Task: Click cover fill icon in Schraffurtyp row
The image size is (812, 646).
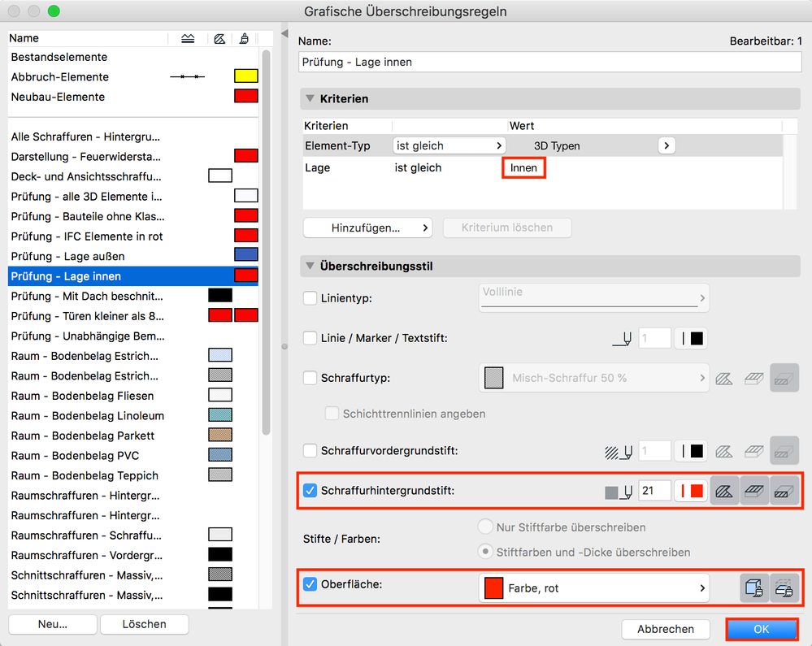Action: point(754,379)
